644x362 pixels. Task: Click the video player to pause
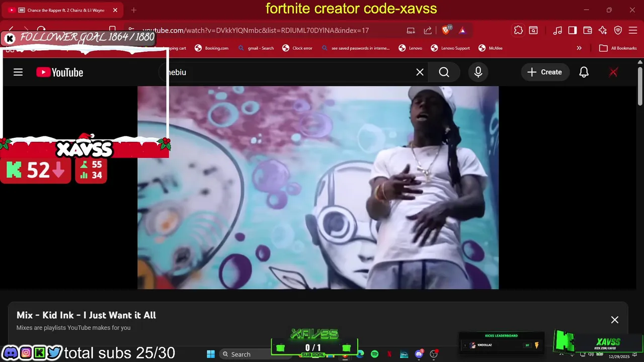pyautogui.click(x=318, y=188)
